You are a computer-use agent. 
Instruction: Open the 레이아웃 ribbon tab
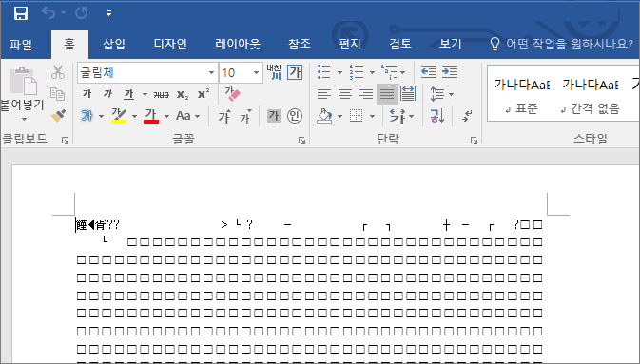click(x=238, y=44)
